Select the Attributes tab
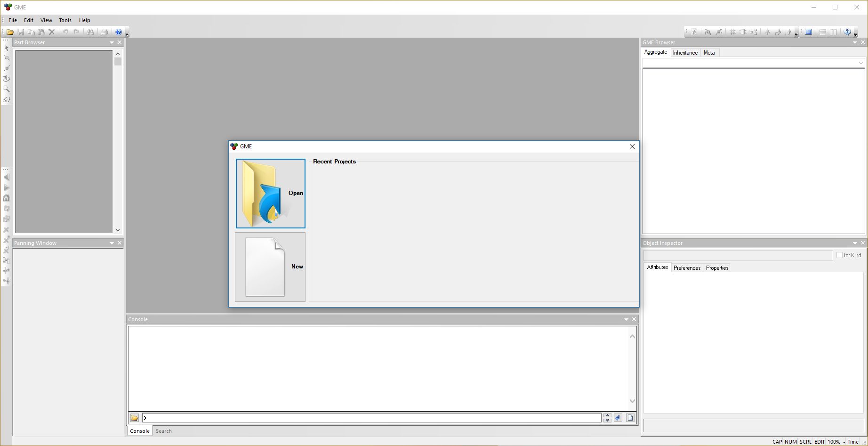 coord(657,267)
